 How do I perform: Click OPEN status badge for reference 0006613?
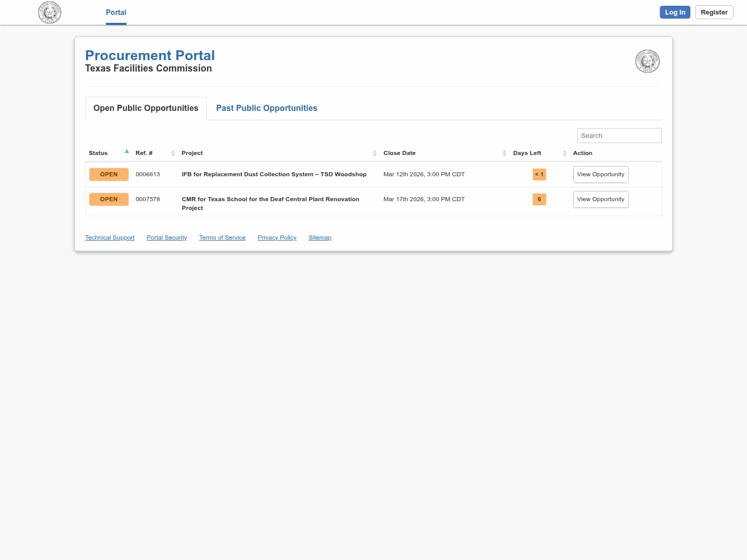[109, 174]
